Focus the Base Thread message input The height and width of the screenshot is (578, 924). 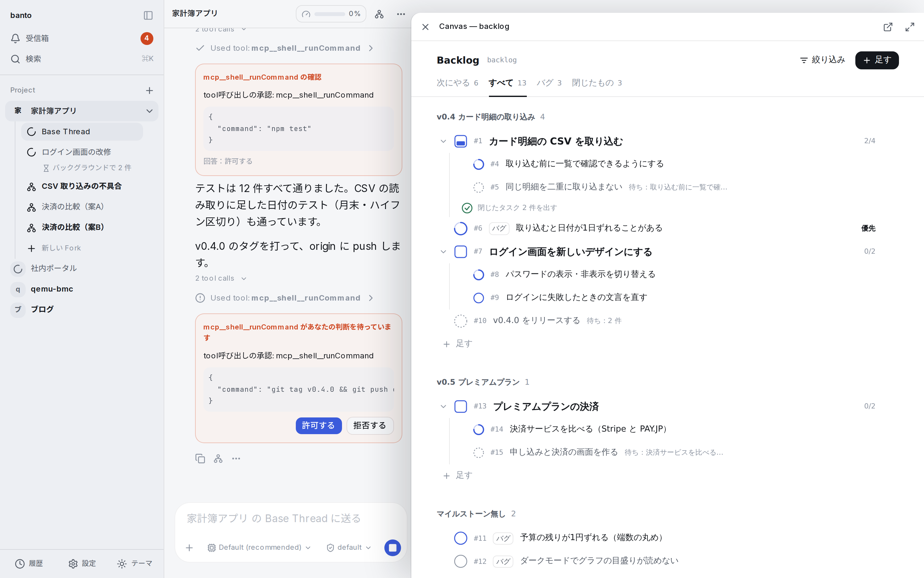tap(290, 518)
